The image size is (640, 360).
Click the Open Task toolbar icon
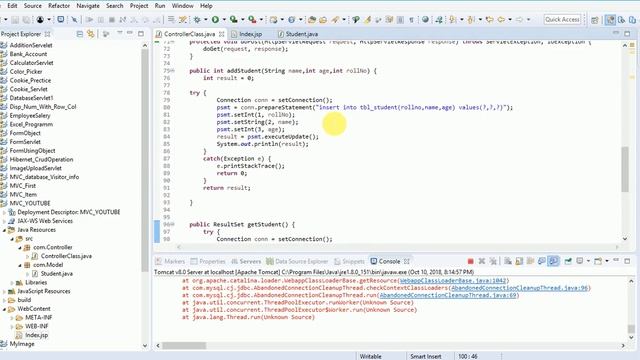[x=323, y=20]
